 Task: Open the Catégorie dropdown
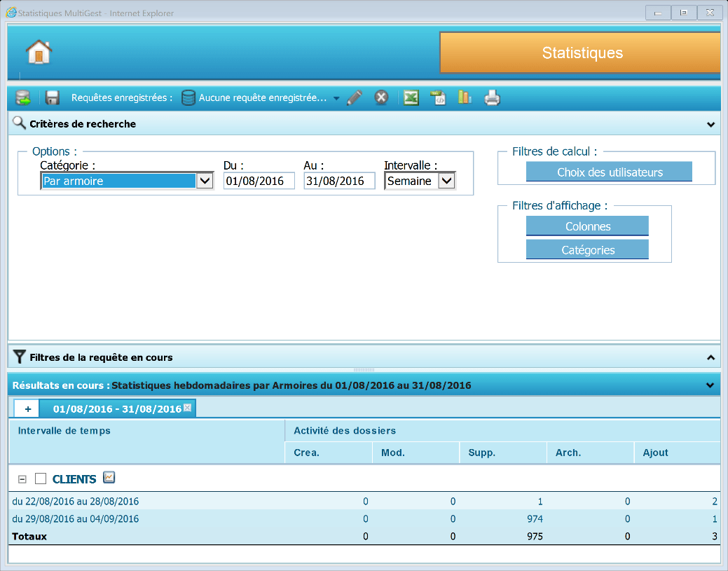click(205, 181)
